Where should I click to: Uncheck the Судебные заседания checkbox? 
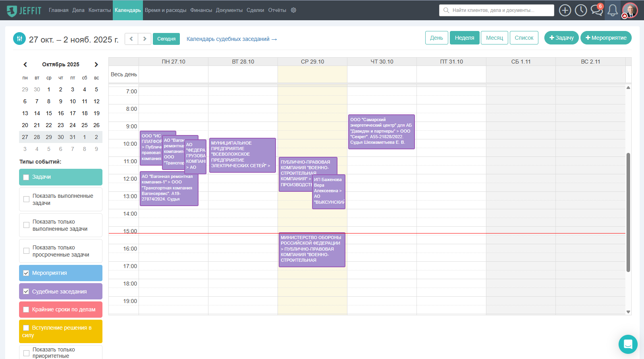pos(26,291)
